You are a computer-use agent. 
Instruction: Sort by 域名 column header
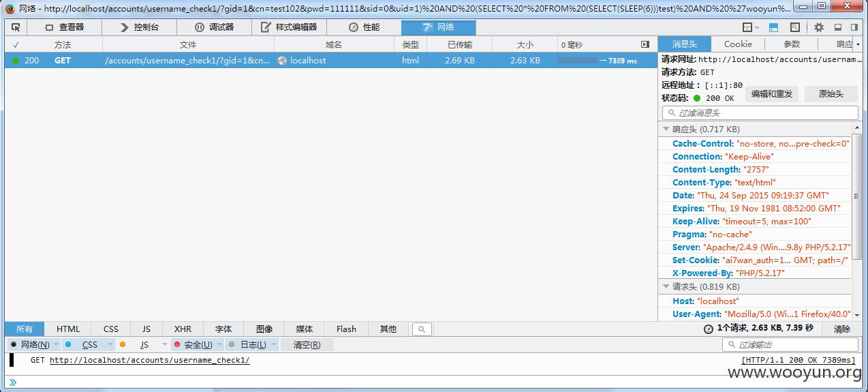334,44
